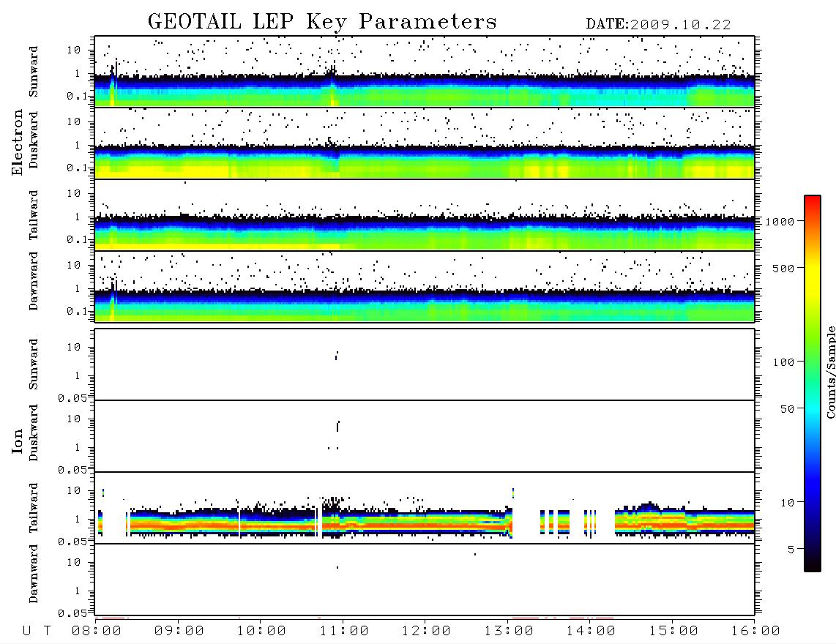The image size is (836, 644).
Task: Click the Electron Dawnward panel label
Action: [34, 281]
